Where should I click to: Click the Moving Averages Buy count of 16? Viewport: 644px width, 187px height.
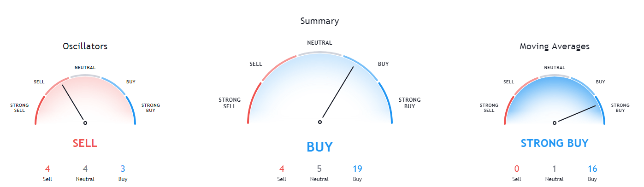592,169
